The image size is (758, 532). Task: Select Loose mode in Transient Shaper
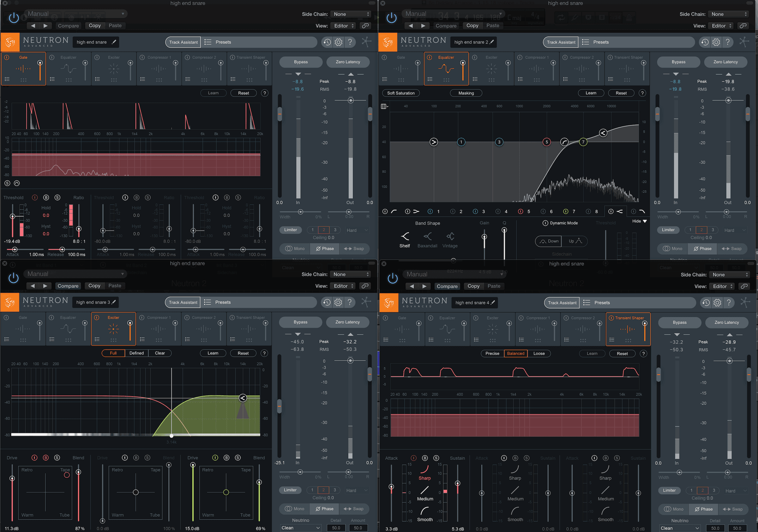pos(539,354)
